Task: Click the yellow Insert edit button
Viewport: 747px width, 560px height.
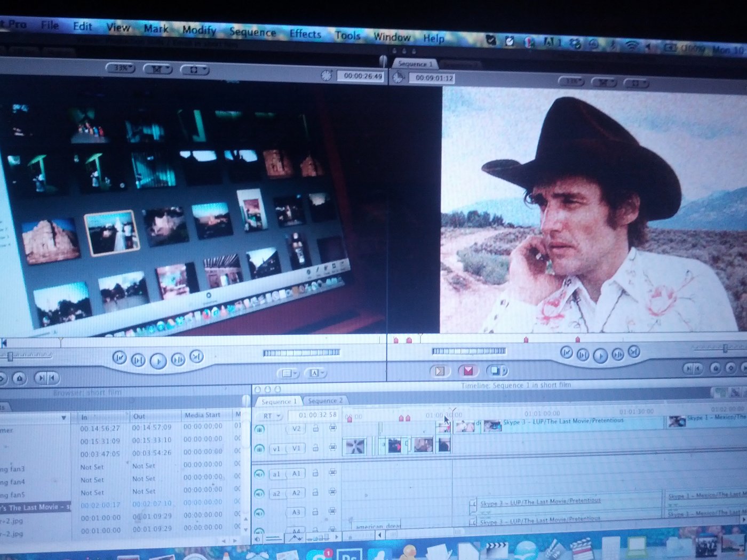Action: point(440,371)
